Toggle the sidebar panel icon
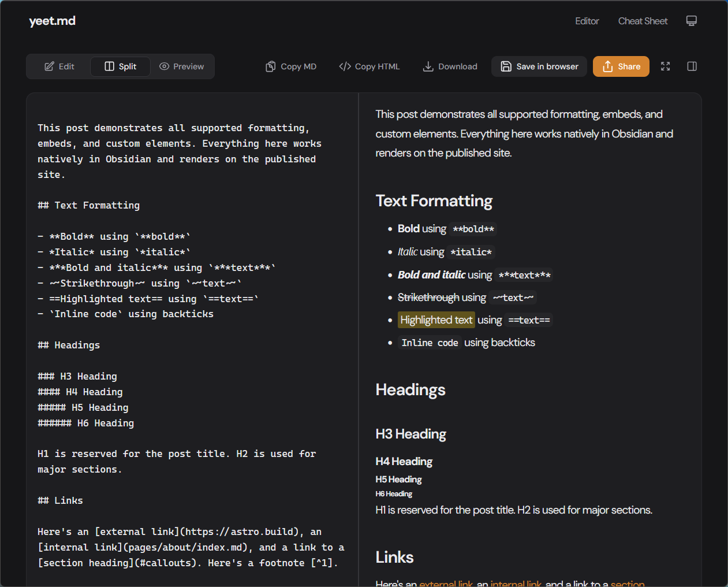 coord(692,66)
